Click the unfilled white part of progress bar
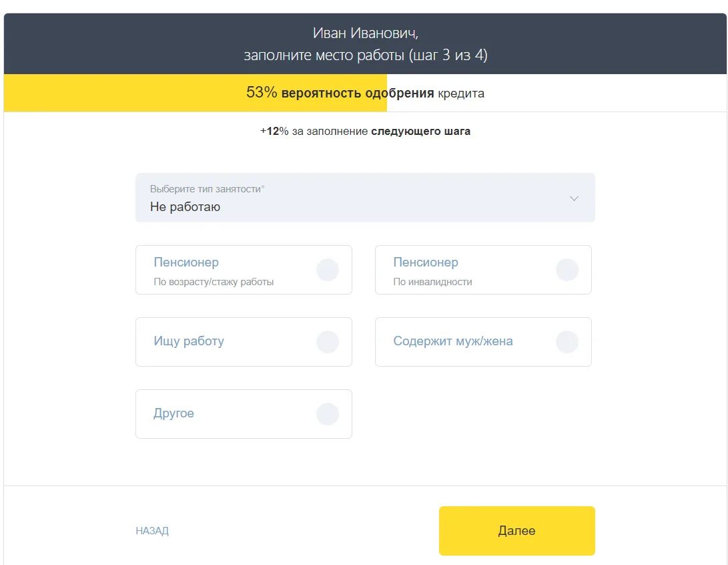 tap(557, 93)
